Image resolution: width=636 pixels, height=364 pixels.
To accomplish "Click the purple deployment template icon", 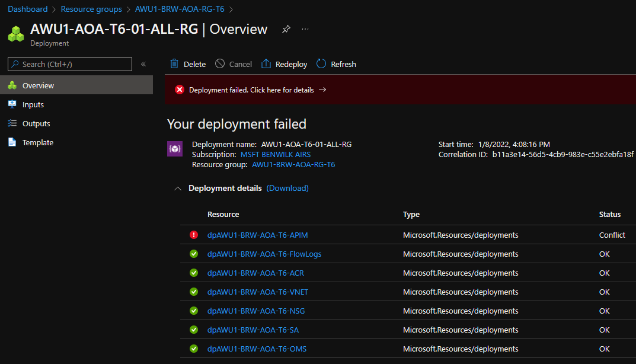I will (x=175, y=149).
